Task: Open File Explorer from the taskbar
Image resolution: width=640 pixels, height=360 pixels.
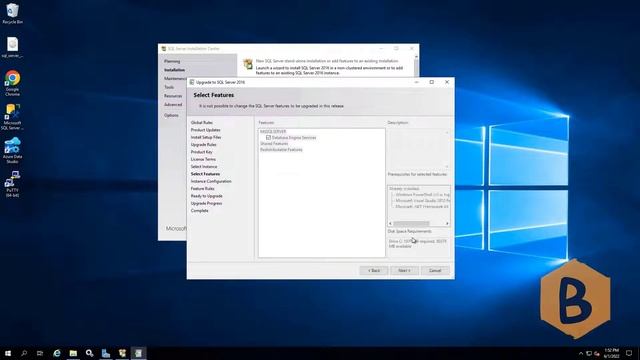Action: [73, 353]
